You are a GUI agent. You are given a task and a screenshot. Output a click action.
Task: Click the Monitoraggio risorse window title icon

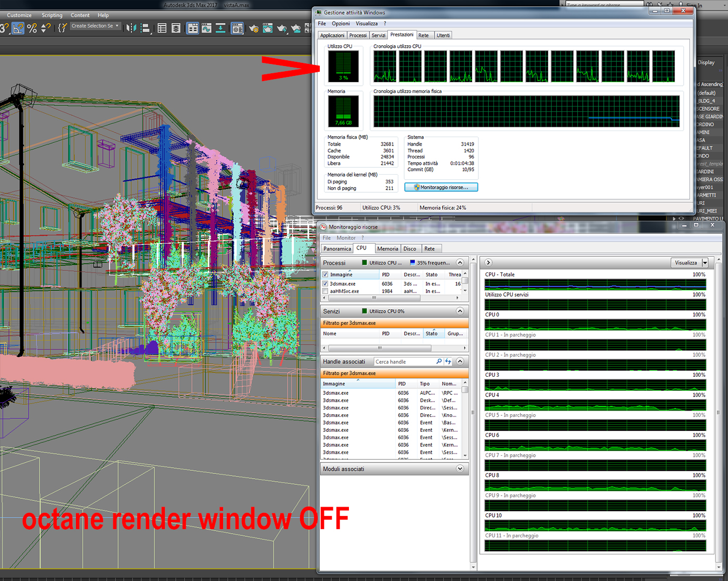(x=323, y=227)
